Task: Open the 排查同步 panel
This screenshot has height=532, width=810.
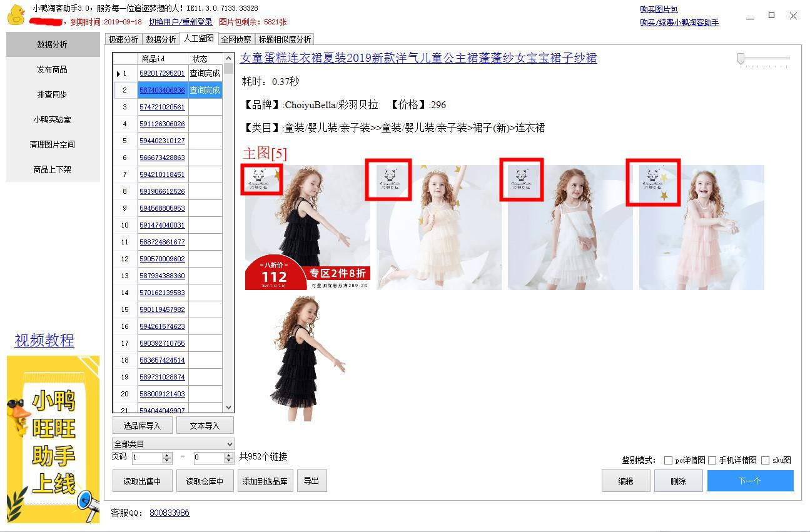Action: 53,94
